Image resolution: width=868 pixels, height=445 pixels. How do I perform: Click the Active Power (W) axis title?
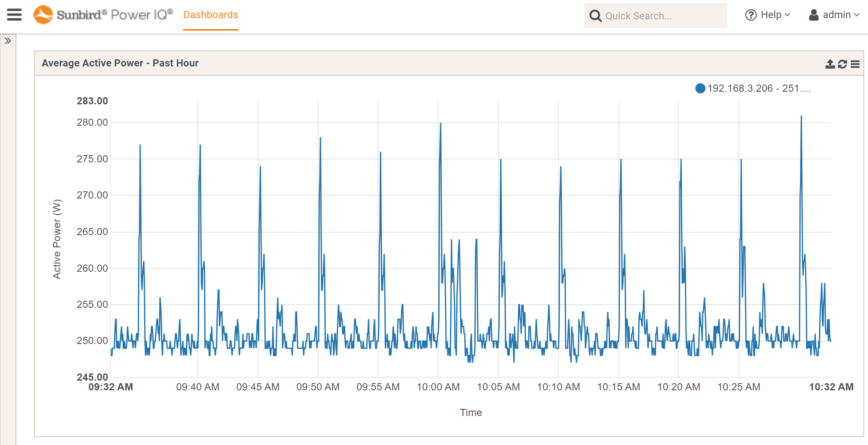coord(57,239)
